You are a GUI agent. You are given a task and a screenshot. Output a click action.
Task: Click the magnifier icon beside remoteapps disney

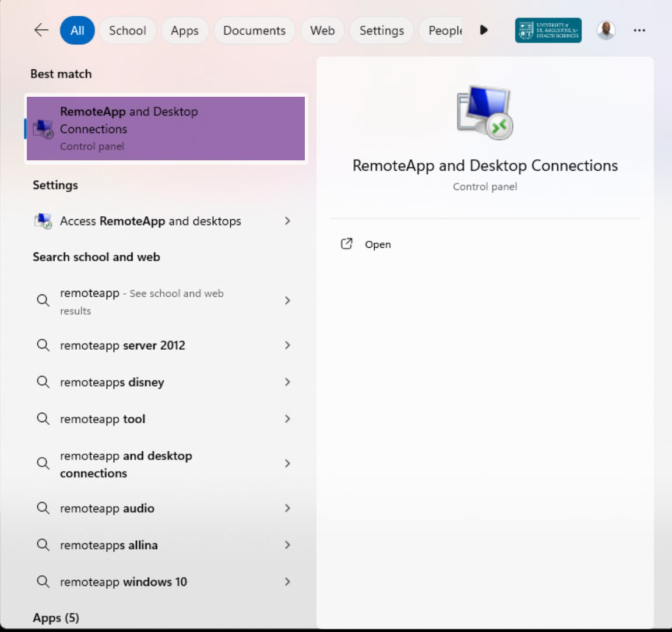(x=43, y=382)
